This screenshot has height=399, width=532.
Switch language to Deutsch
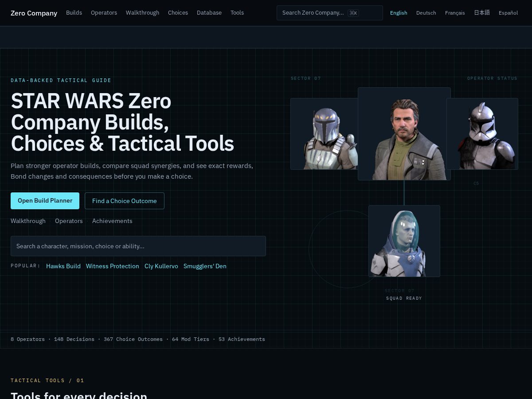click(426, 13)
